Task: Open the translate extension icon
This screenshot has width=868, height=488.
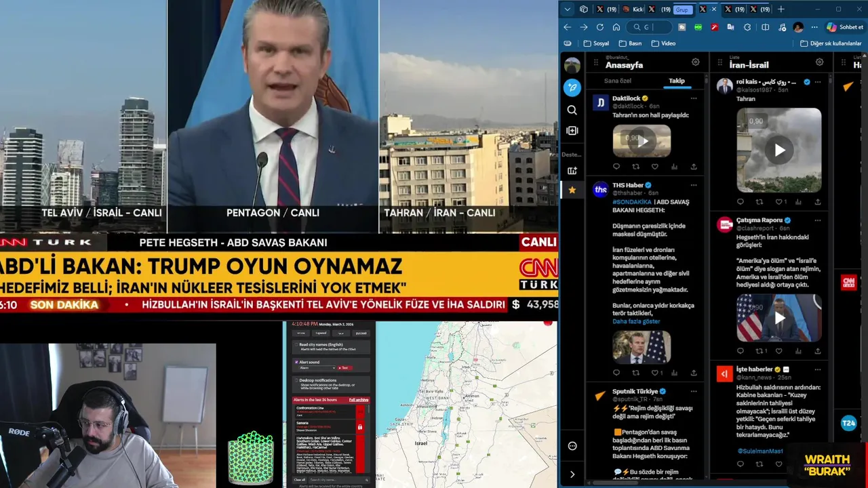Action: pos(731,27)
